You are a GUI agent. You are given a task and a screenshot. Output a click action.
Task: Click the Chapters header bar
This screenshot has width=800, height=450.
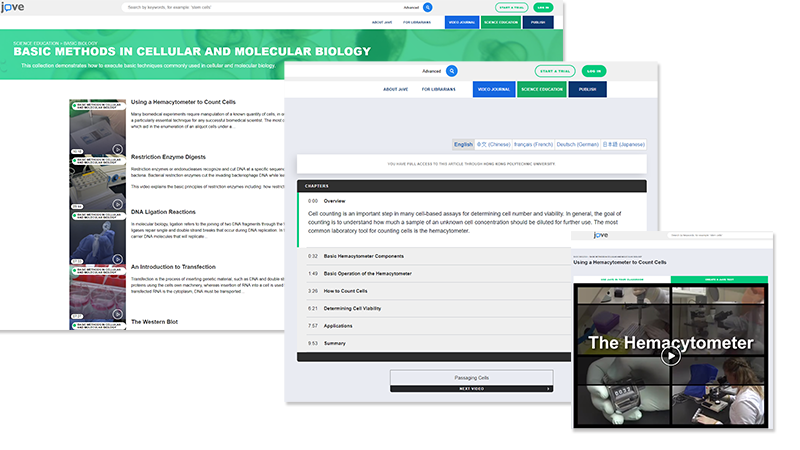point(472,186)
